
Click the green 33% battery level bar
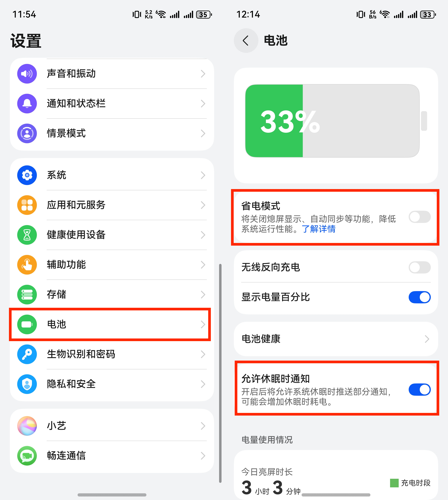coord(274,121)
